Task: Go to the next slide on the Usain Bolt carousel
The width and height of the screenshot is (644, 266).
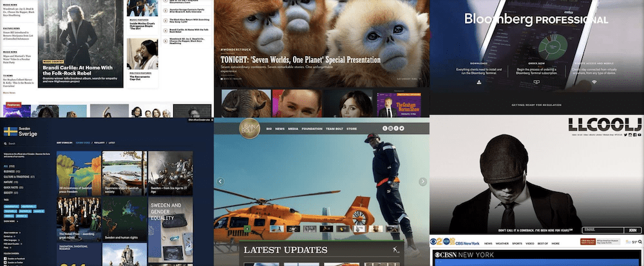Action: tap(422, 182)
